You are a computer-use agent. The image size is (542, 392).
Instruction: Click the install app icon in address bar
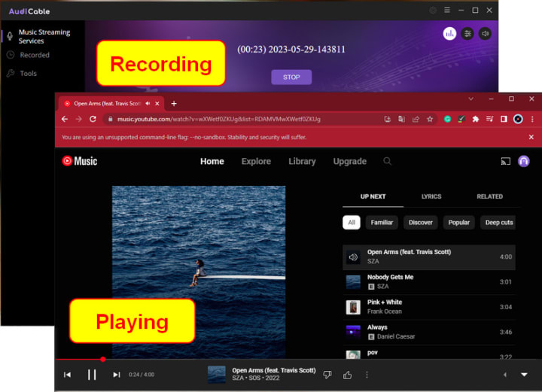pyautogui.click(x=388, y=119)
